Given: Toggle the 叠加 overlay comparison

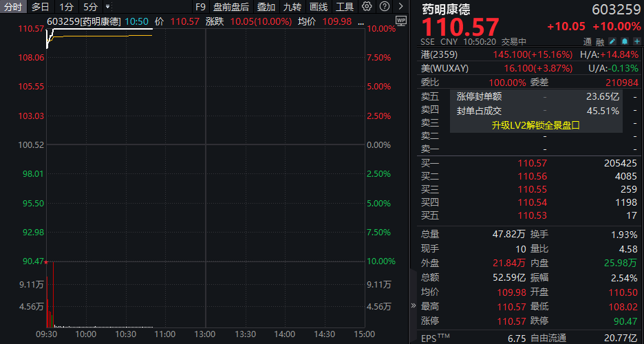Looking at the screenshot, I should point(266,7).
